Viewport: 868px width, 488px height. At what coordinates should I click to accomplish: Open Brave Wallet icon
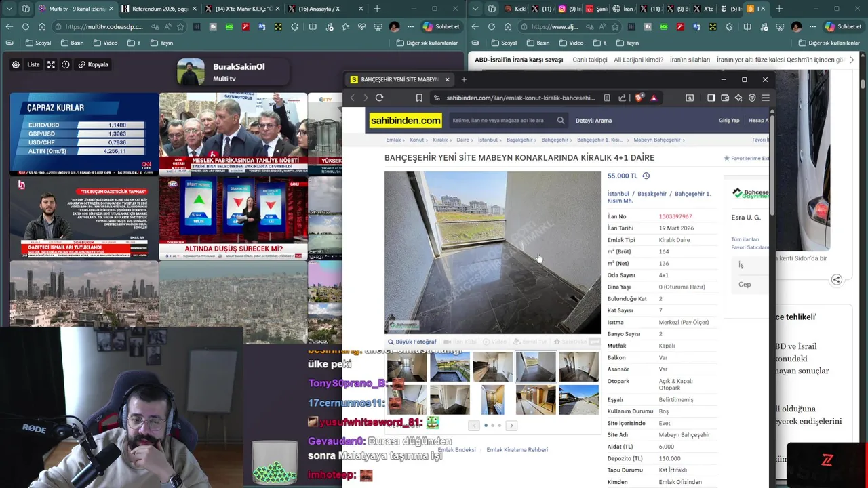[x=725, y=98]
